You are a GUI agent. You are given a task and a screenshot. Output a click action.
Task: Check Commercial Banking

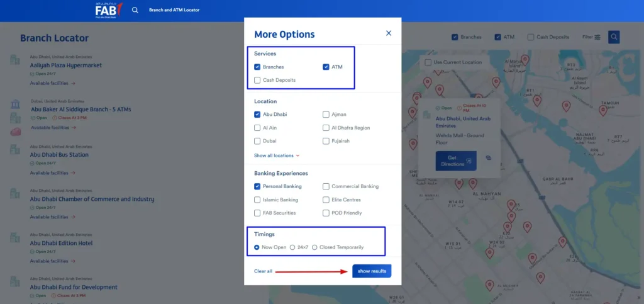pyautogui.click(x=326, y=186)
